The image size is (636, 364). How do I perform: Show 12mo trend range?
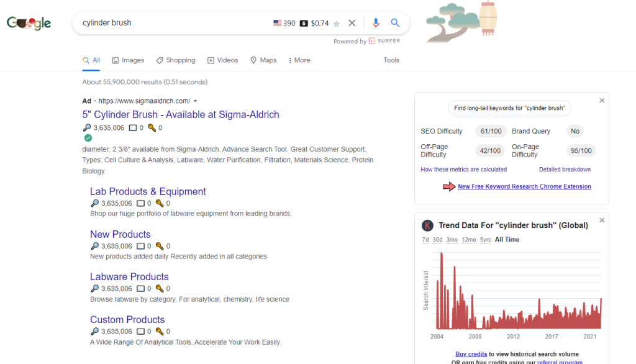click(469, 240)
